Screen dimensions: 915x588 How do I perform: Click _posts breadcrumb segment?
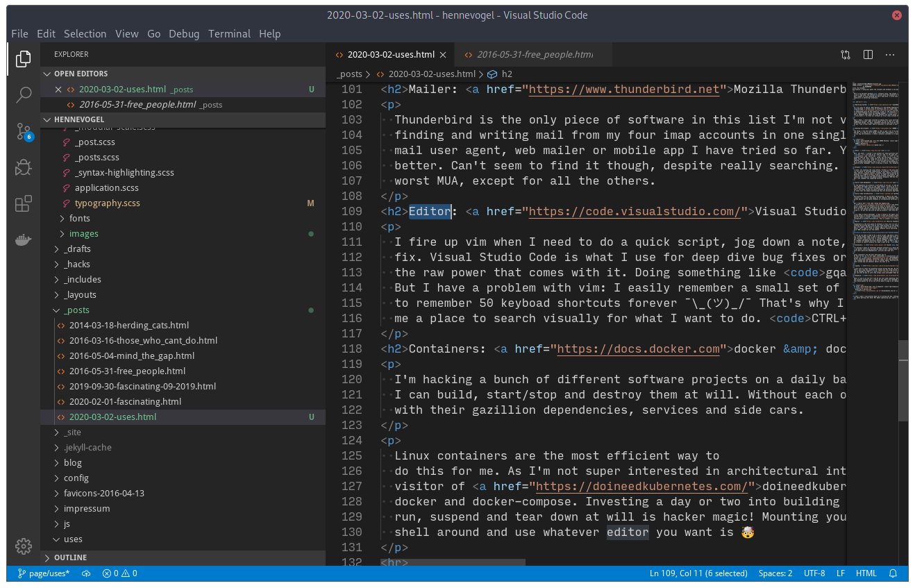click(350, 74)
